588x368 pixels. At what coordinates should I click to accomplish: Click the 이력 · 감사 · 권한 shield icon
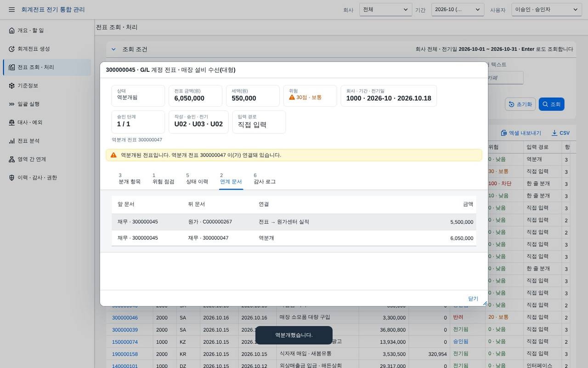point(12,178)
